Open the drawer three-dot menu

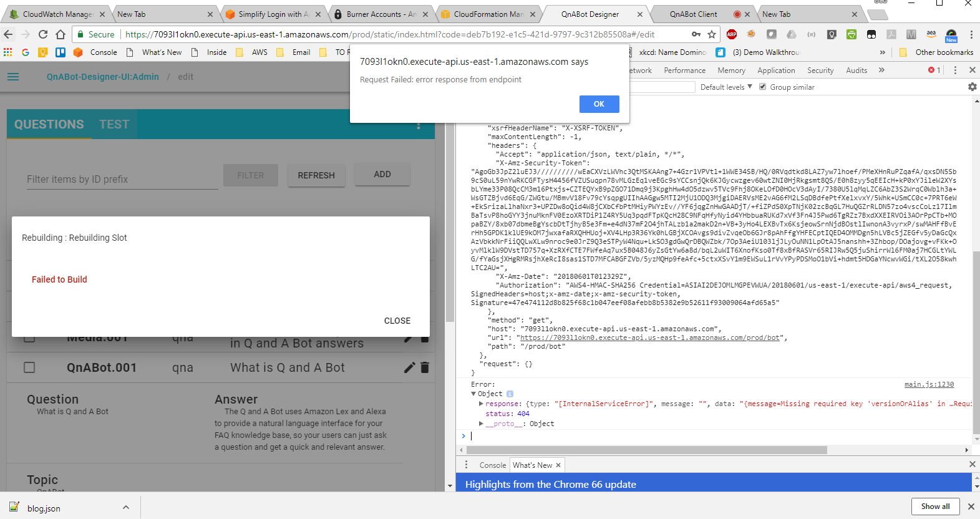click(466, 465)
